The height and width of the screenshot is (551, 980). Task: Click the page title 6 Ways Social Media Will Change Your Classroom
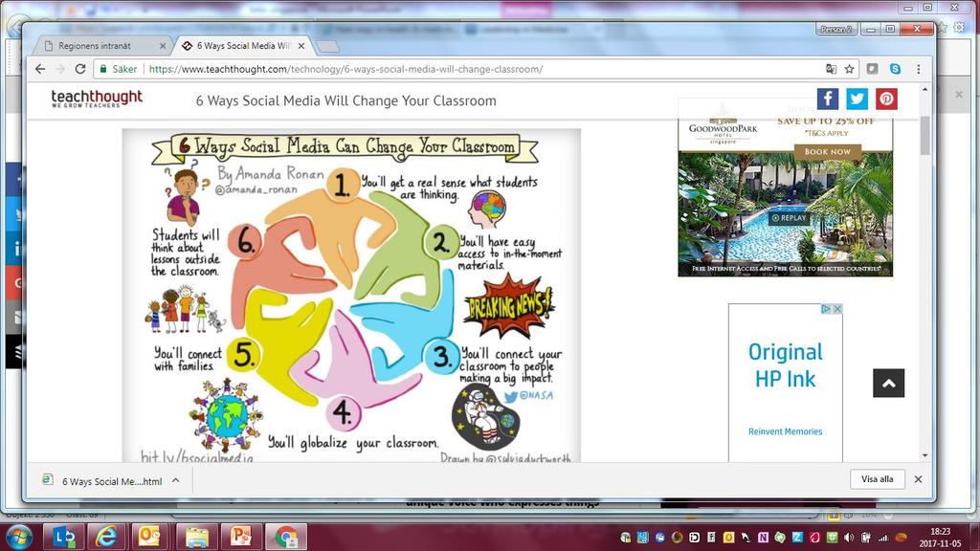click(x=345, y=100)
